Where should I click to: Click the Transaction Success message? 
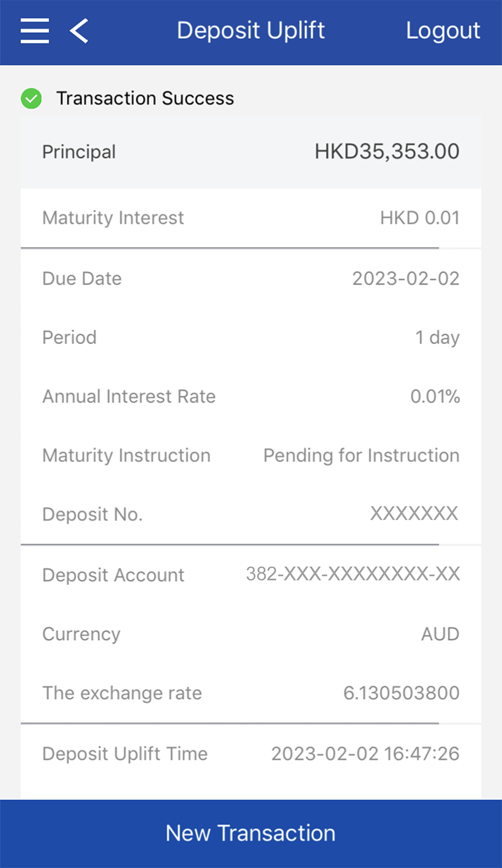145,98
